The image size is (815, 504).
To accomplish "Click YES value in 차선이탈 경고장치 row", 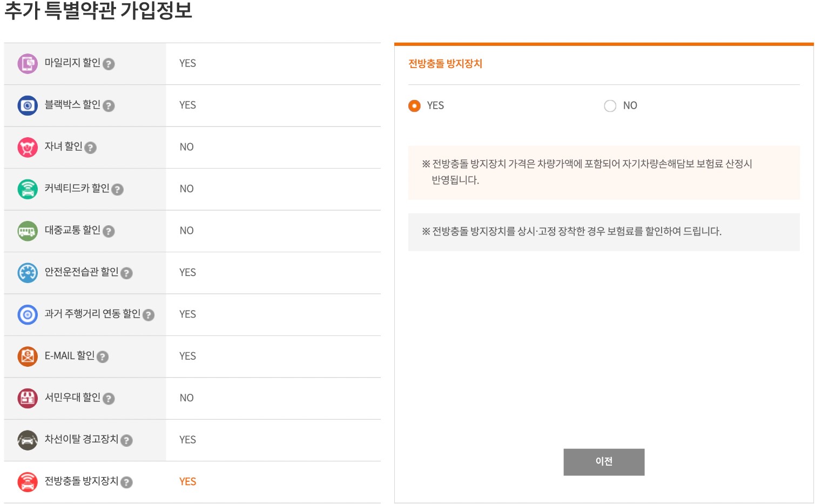I will pyautogui.click(x=187, y=440).
